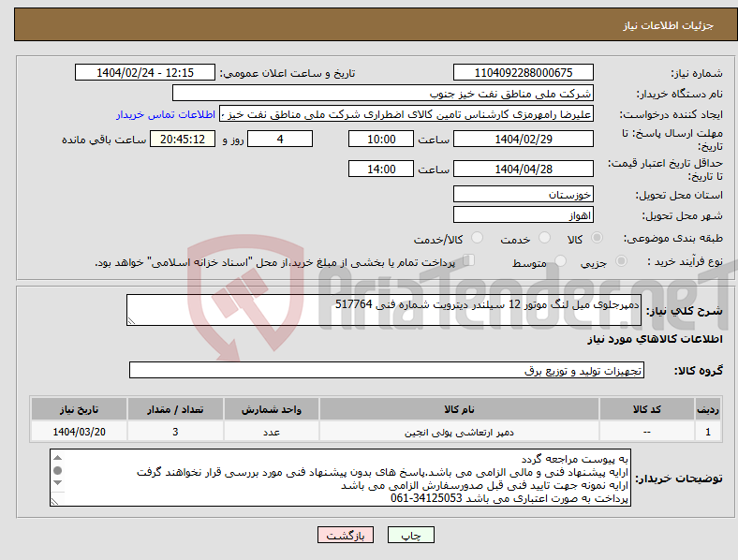Screen dimensions: 738x560
Task: Open the اطلاعات تماس خریدار link
Action: (166, 114)
